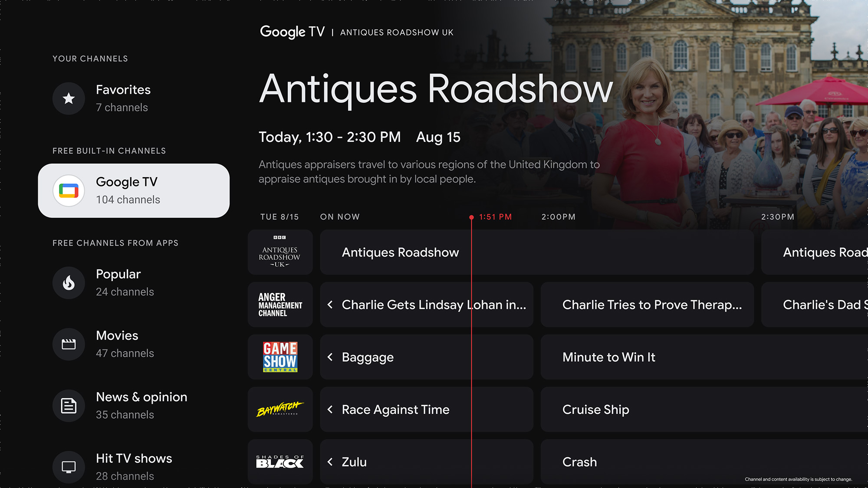Toggle the TUE 8/15 date label
Screen dimensions: 868x488
coord(279,216)
